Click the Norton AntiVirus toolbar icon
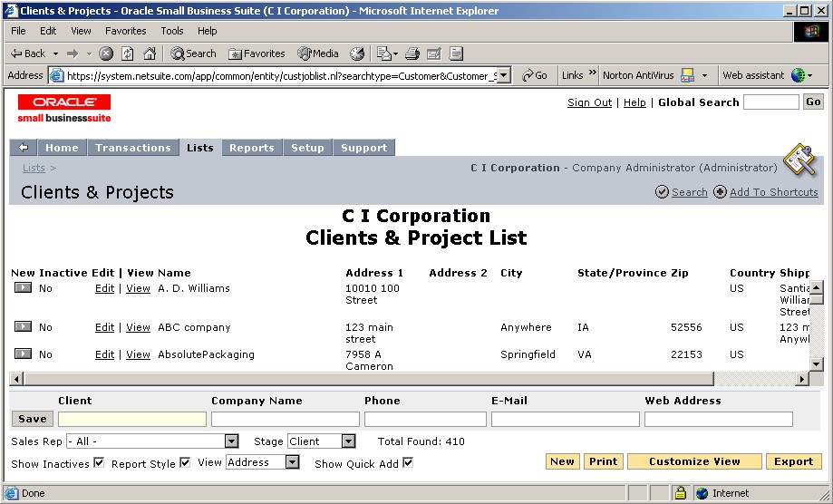This screenshot has width=833, height=504. pyautogui.click(x=687, y=75)
